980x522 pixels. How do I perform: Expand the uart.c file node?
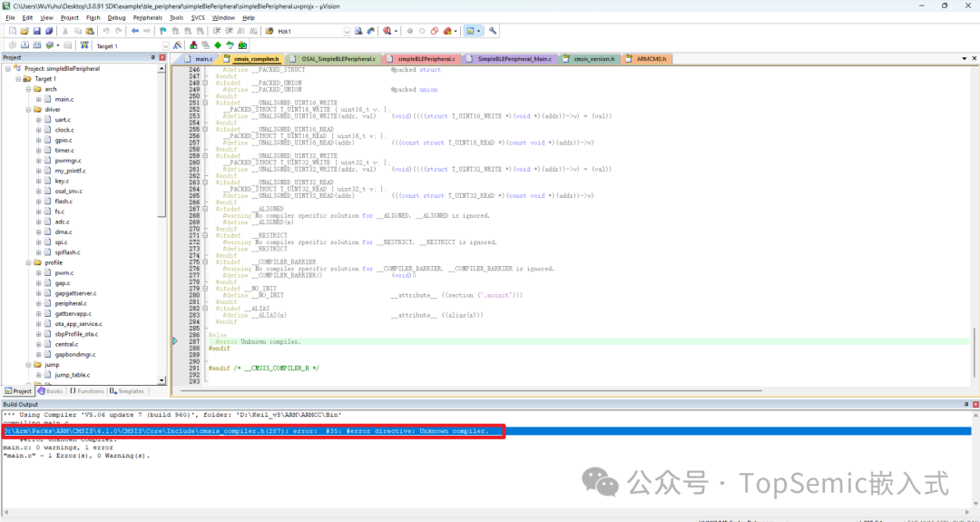point(38,120)
